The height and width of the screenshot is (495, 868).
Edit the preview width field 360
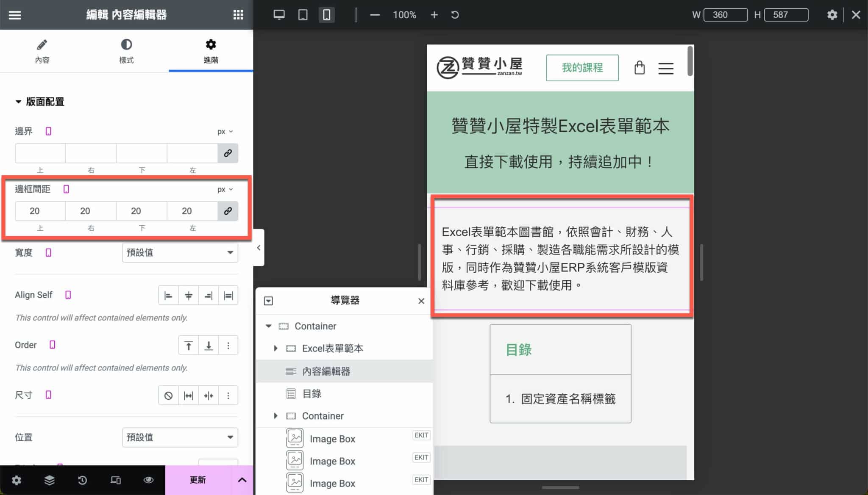[x=725, y=15]
